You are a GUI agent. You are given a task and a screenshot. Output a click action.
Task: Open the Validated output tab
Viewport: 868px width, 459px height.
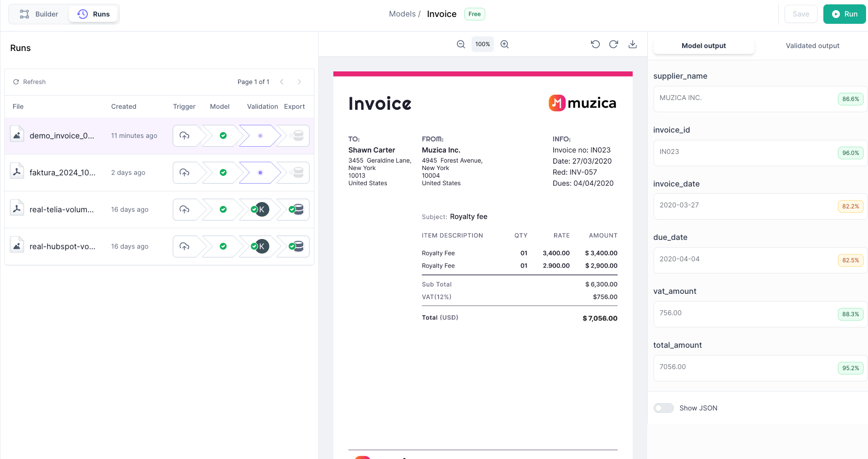coord(813,46)
